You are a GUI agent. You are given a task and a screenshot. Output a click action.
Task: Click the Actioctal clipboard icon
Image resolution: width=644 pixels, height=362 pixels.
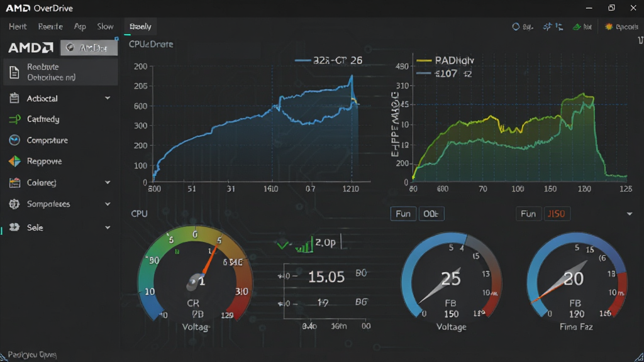tap(14, 98)
